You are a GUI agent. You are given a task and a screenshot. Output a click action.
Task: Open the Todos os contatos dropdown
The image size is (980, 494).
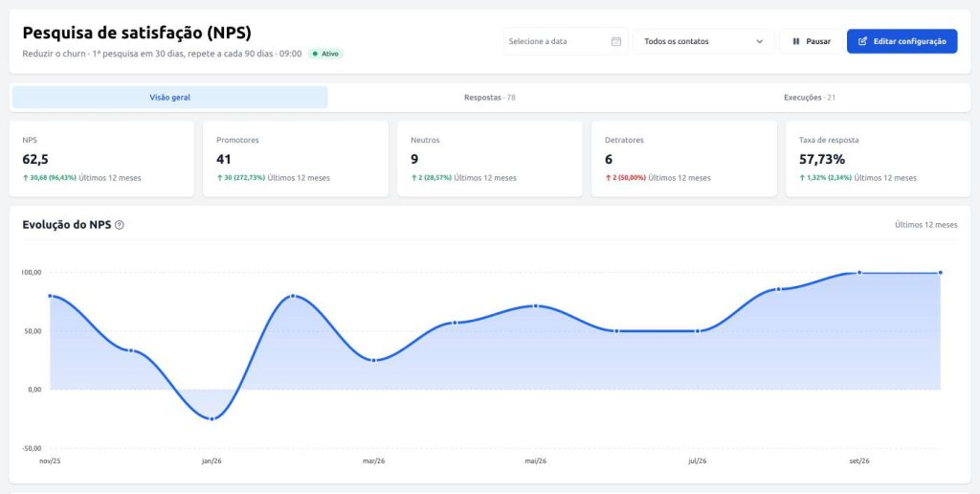point(703,41)
